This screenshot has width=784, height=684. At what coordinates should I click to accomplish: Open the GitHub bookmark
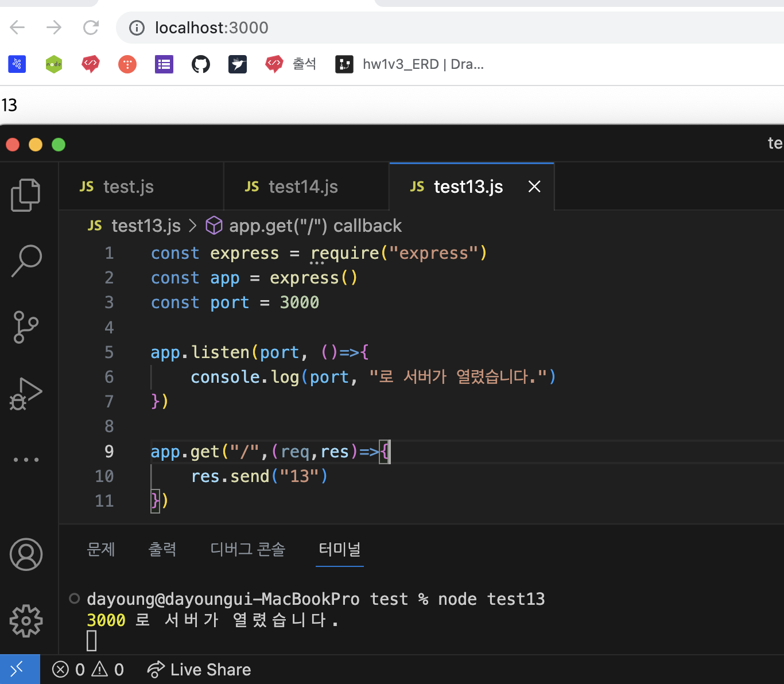(x=201, y=64)
